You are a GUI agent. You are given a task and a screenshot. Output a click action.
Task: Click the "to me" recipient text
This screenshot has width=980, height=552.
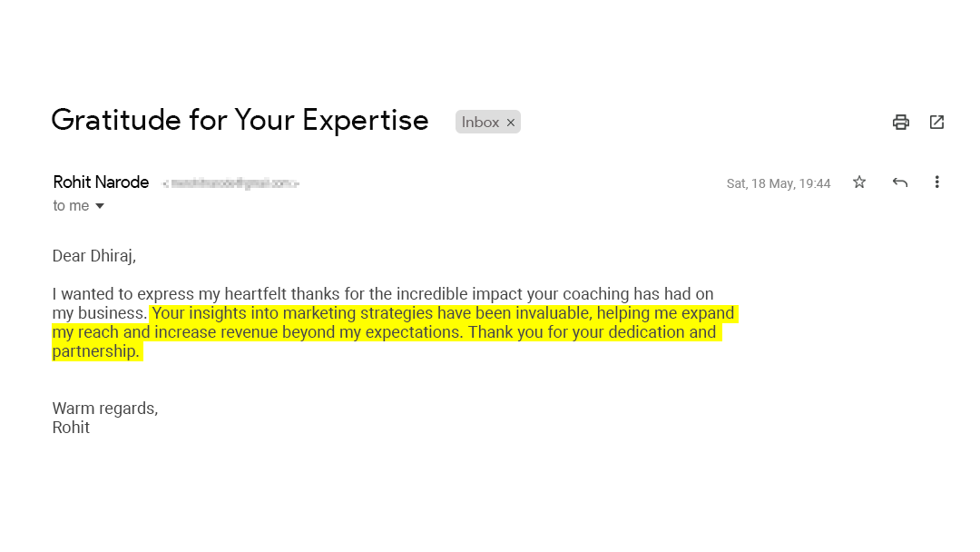click(x=71, y=206)
